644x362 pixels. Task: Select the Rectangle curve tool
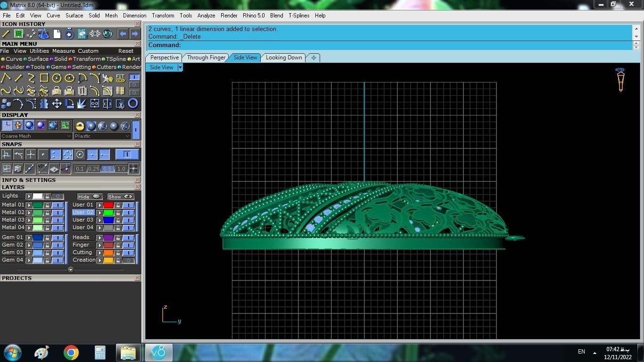tap(44, 78)
